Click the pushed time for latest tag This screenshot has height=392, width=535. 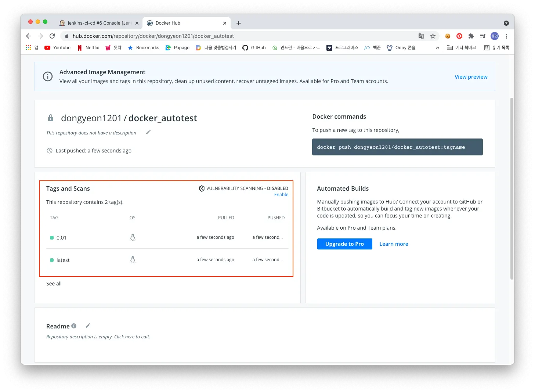(x=268, y=260)
